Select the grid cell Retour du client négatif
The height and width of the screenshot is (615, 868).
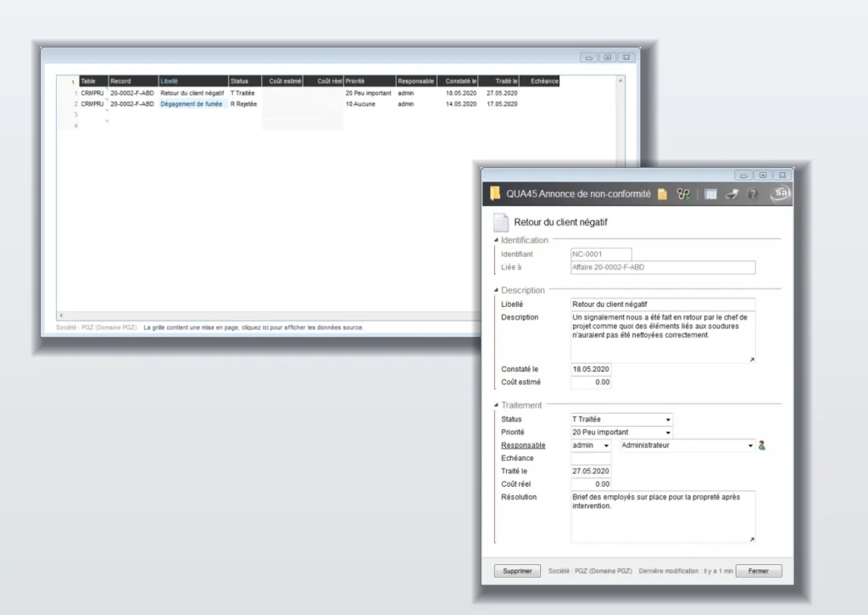[192, 93]
